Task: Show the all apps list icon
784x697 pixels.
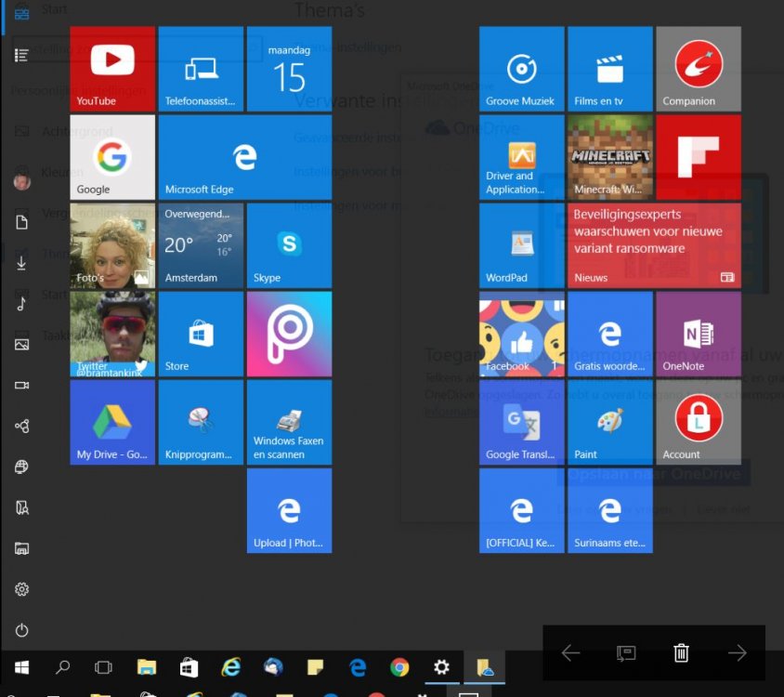Action: click(21, 56)
